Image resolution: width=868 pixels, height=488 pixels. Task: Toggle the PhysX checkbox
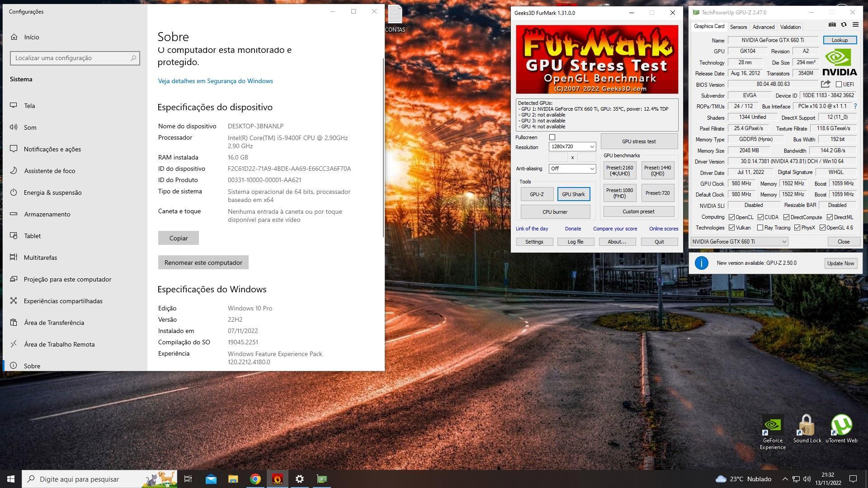(797, 228)
